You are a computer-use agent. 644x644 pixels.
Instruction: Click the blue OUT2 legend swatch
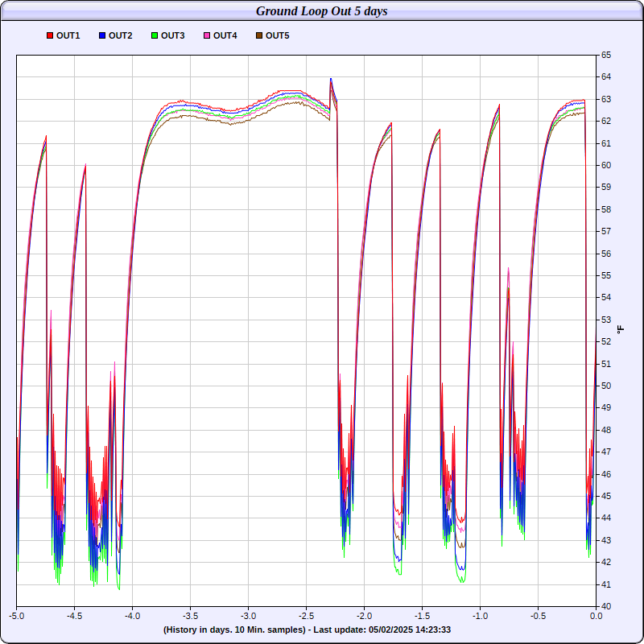[x=102, y=35]
